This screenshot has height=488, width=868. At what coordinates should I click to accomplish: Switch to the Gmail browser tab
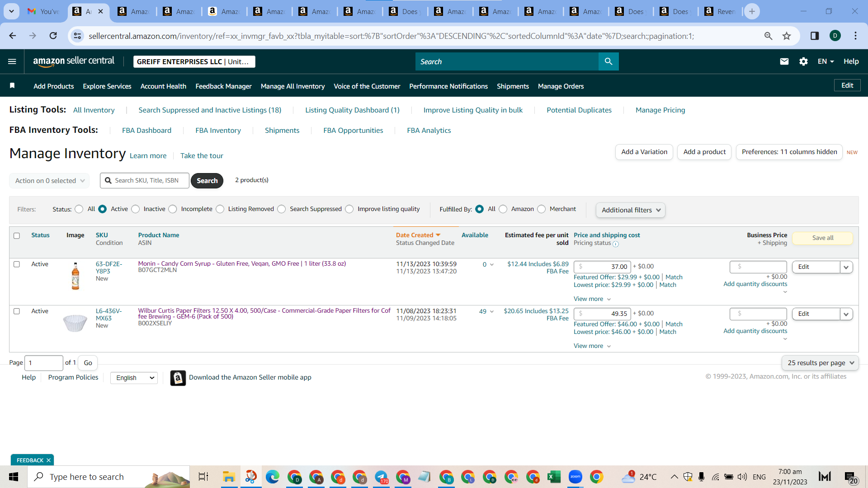[x=43, y=11]
